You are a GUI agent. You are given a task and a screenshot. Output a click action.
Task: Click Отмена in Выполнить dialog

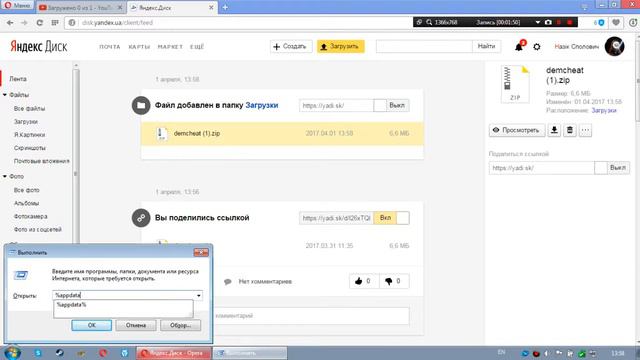tap(136, 325)
